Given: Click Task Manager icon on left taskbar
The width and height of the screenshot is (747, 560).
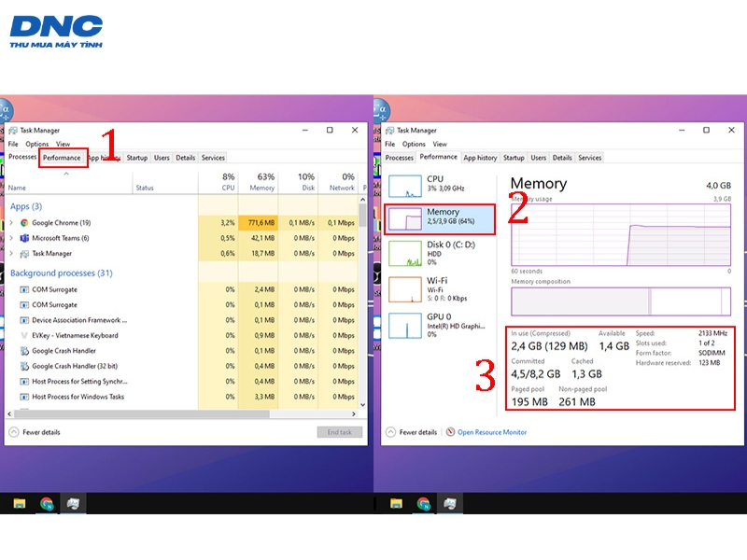Looking at the screenshot, I should coord(73,503).
